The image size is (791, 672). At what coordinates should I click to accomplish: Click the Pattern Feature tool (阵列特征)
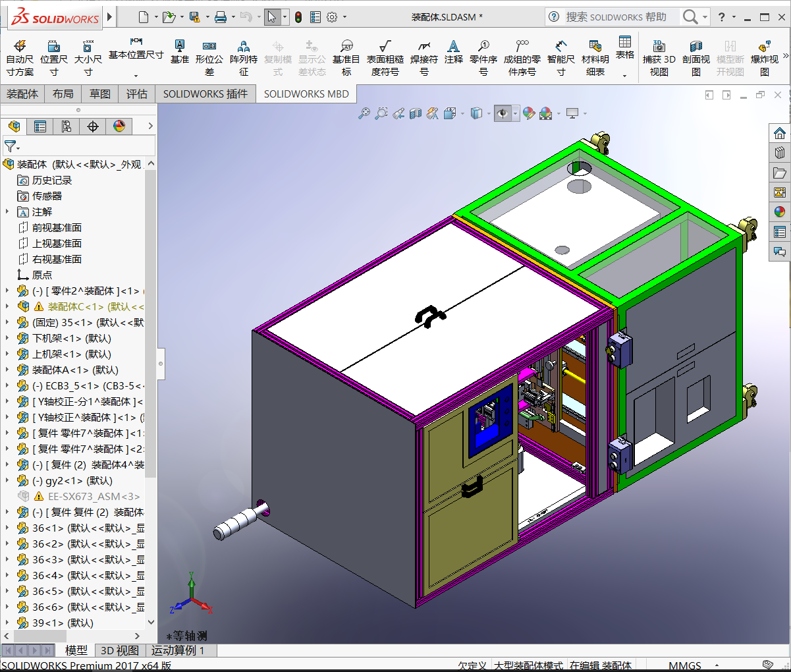pos(243,58)
